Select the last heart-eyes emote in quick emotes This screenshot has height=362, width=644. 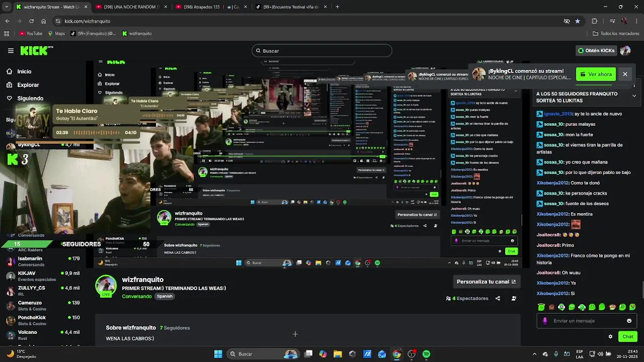click(632, 307)
